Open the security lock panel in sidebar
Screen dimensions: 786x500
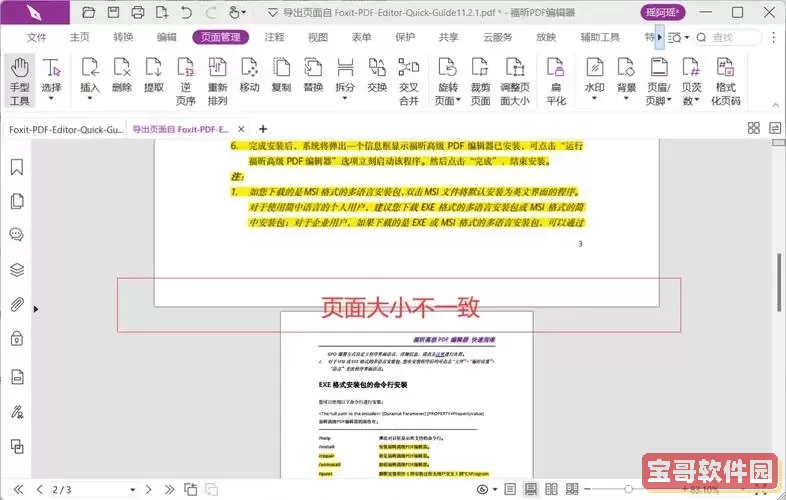coord(17,339)
